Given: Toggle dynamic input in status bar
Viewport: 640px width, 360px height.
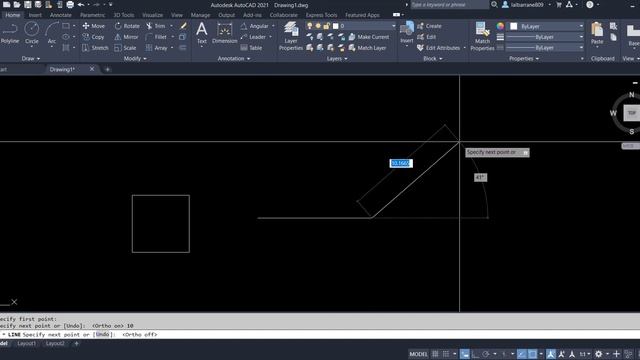Looking at the screenshot, I should [x=464, y=354].
